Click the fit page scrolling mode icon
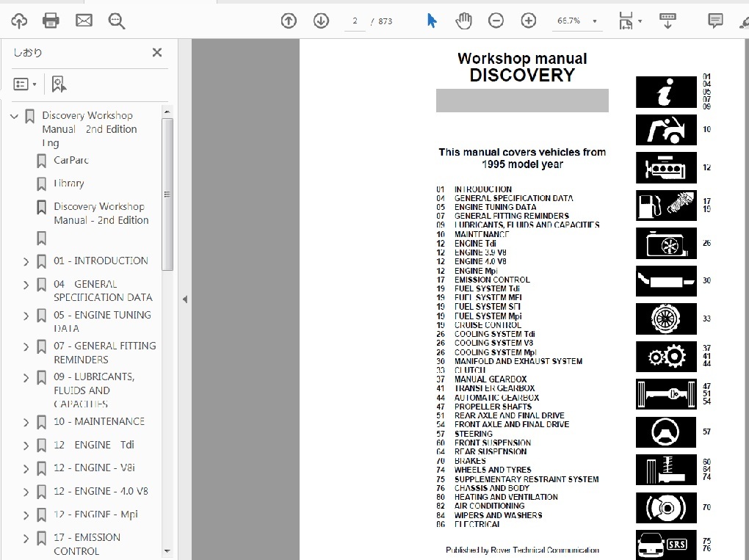 click(626, 21)
